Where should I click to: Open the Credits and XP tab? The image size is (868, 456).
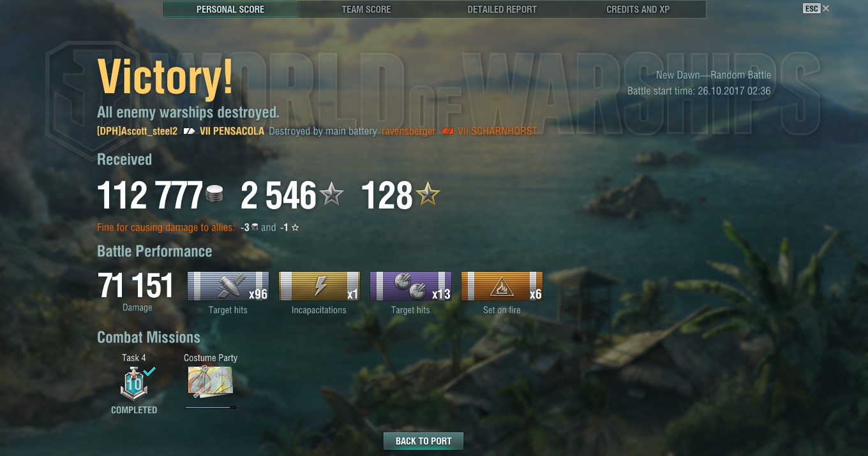click(x=638, y=10)
